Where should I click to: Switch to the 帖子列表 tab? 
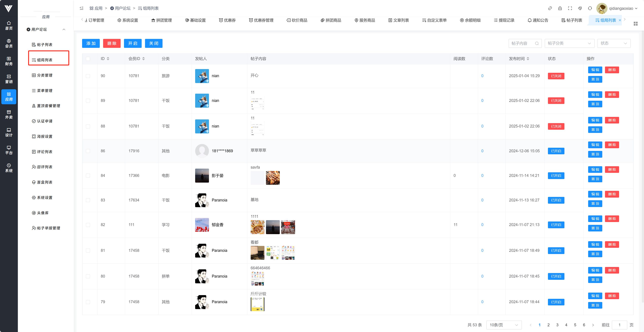(x=572, y=20)
